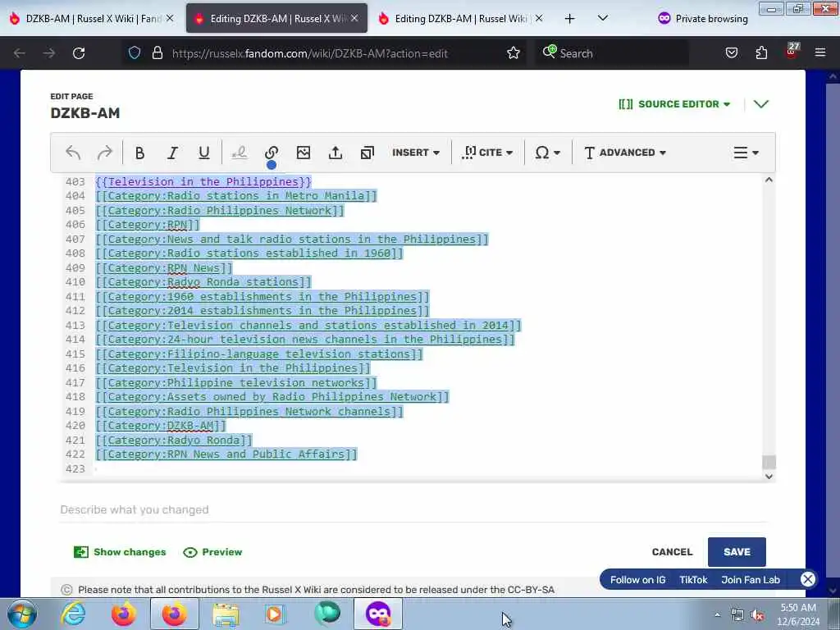The width and height of the screenshot is (840, 630).
Task: Click Category:Radyo Ronda on line 421
Action: tap(174, 440)
